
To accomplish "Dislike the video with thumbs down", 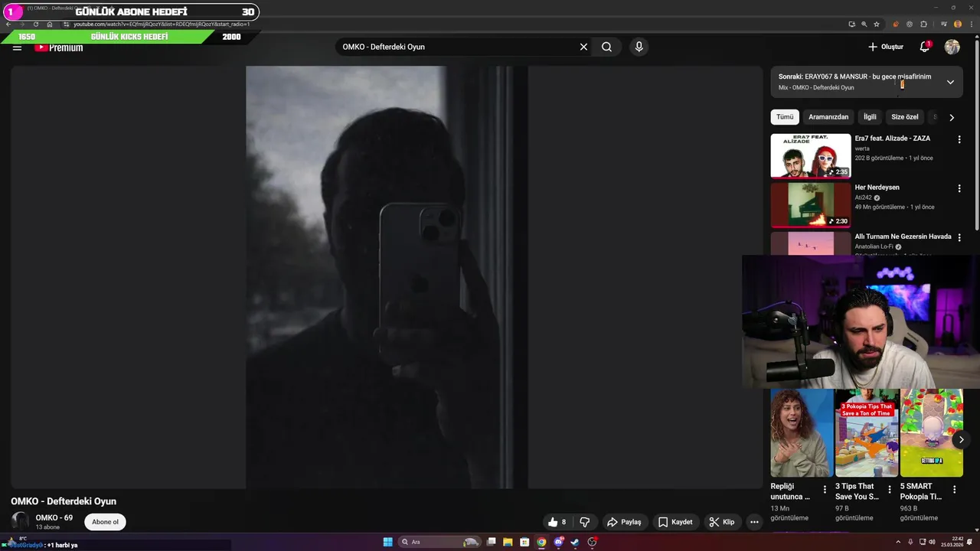I will click(x=584, y=522).
